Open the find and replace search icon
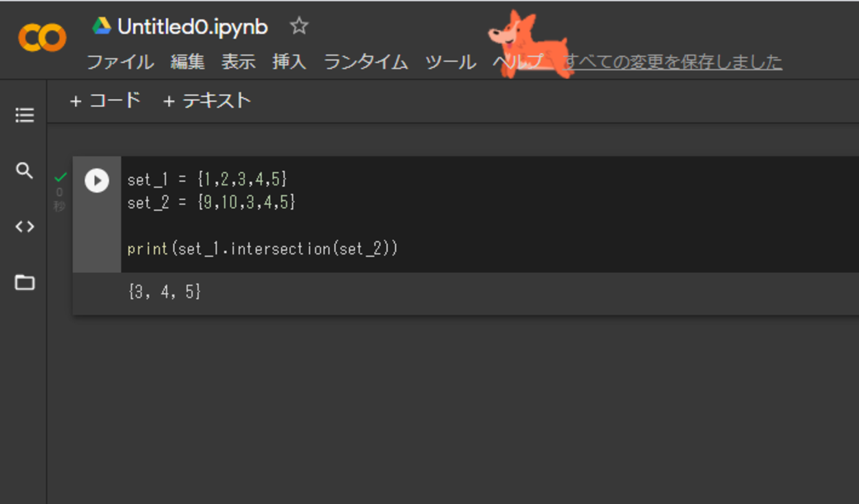859x504 pixels. (x=25, y=171)
